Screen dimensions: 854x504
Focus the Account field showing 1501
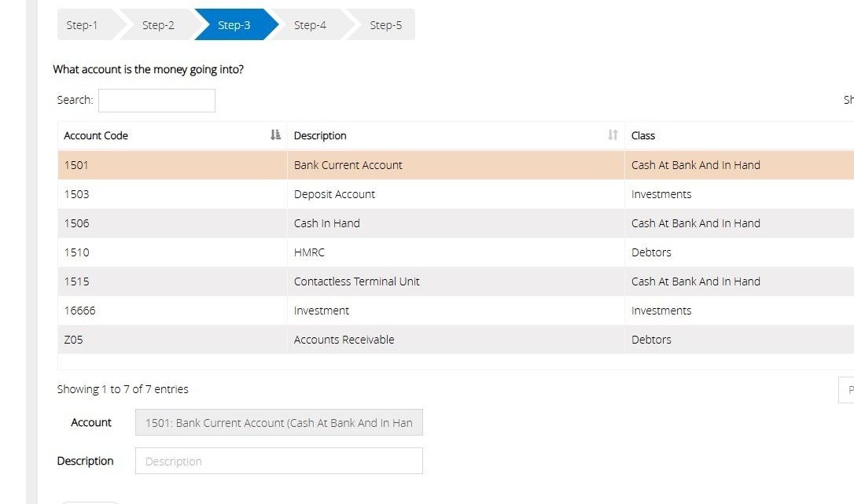point(279,422)
